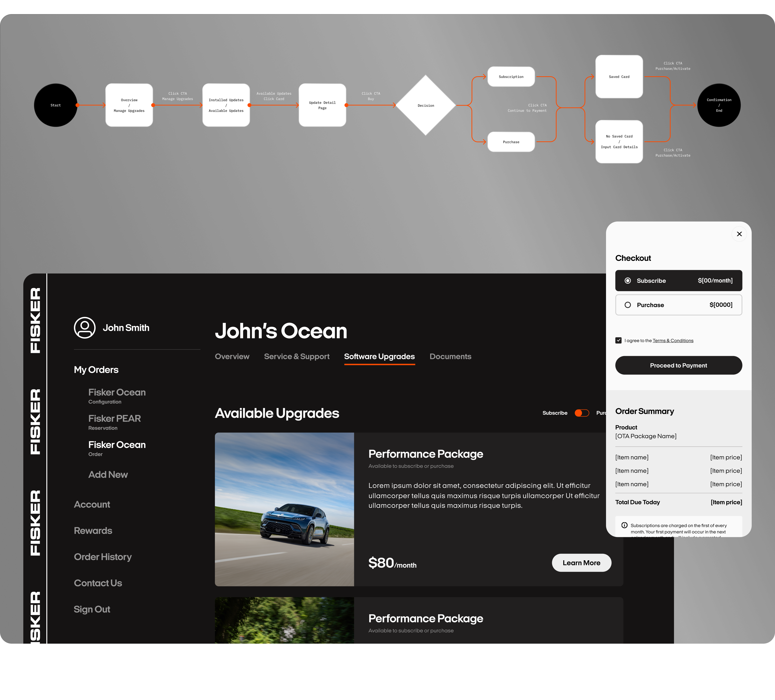
Task: Click the second Performance Package title
Action: tap(426, 618)
